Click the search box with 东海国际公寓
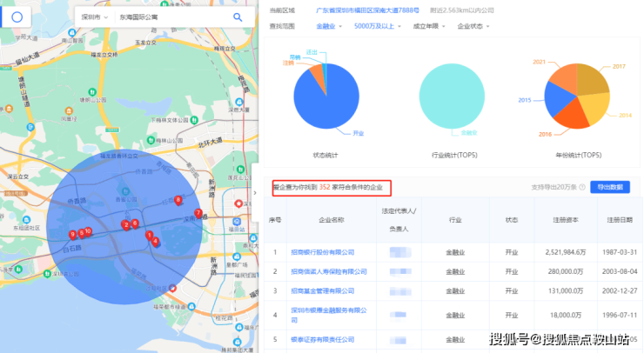The height and width of the screenshot is (353, 644). pyautogui.click(x=165, y=17)
